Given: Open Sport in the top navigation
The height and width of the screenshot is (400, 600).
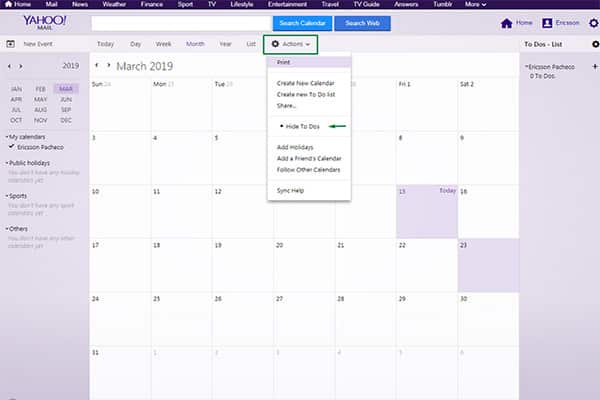Looking at the screenshot, I should point(185,4).
